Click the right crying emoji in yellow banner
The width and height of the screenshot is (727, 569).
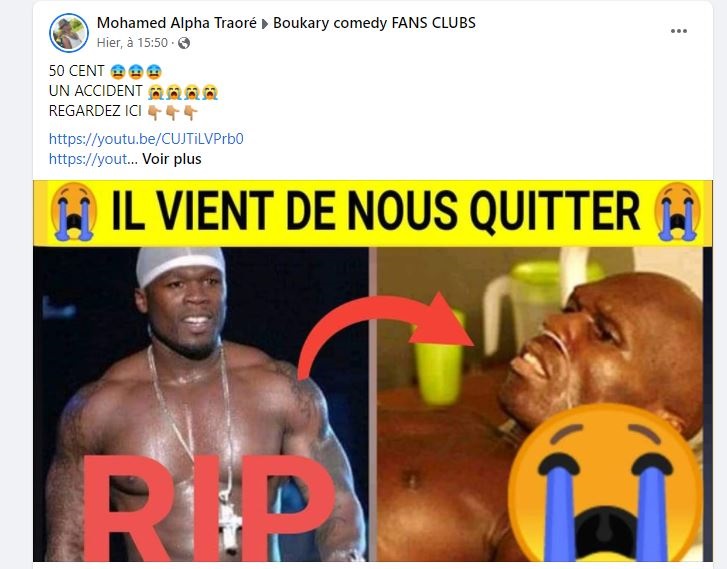(x=677, y=212)
